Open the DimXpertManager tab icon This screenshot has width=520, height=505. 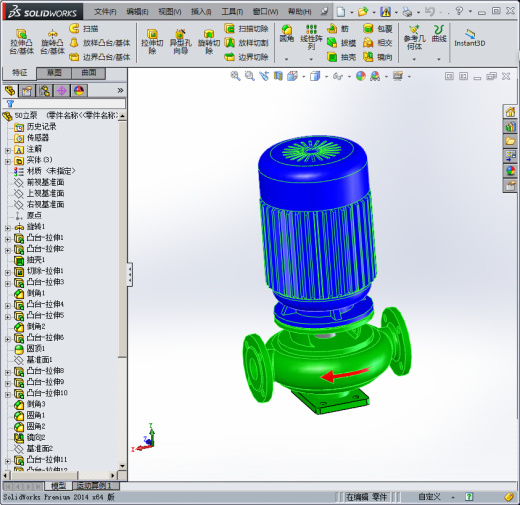[x=62, y=90]
